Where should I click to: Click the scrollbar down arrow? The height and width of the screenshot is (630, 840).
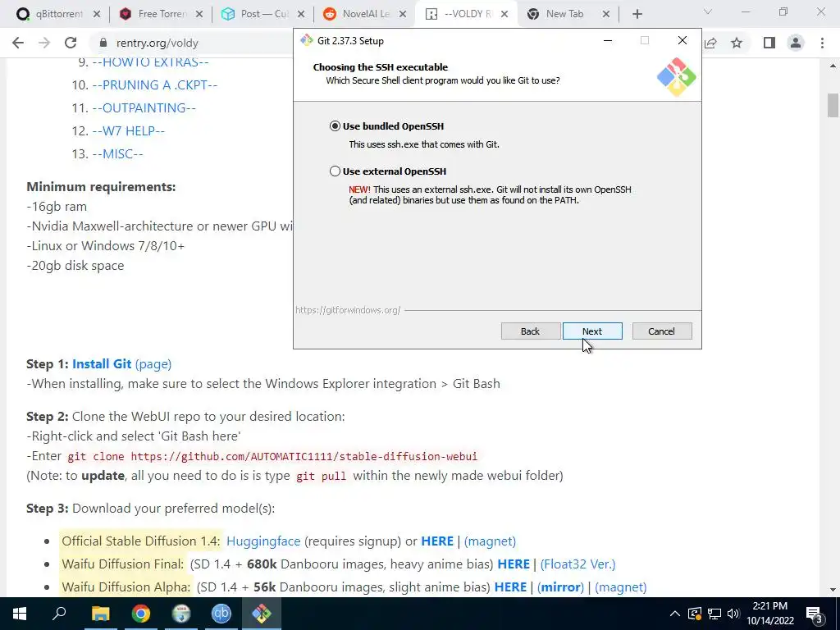tap(833, 589)
